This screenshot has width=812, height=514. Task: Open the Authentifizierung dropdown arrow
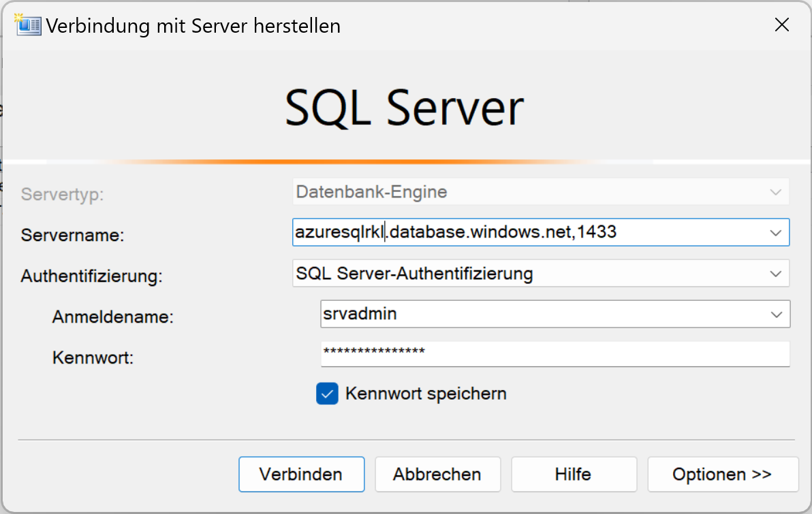(775, 273)
